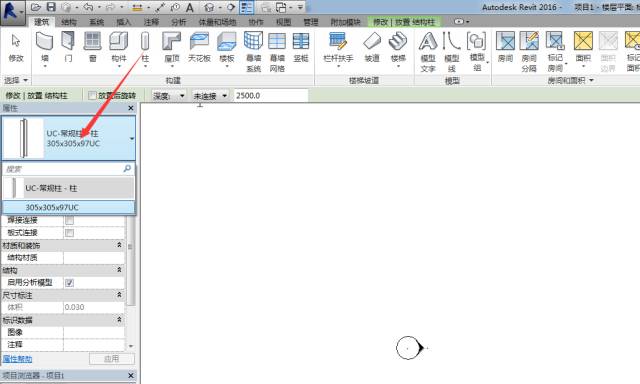Click the 2500.0 height input field

[x=271, y=95]
